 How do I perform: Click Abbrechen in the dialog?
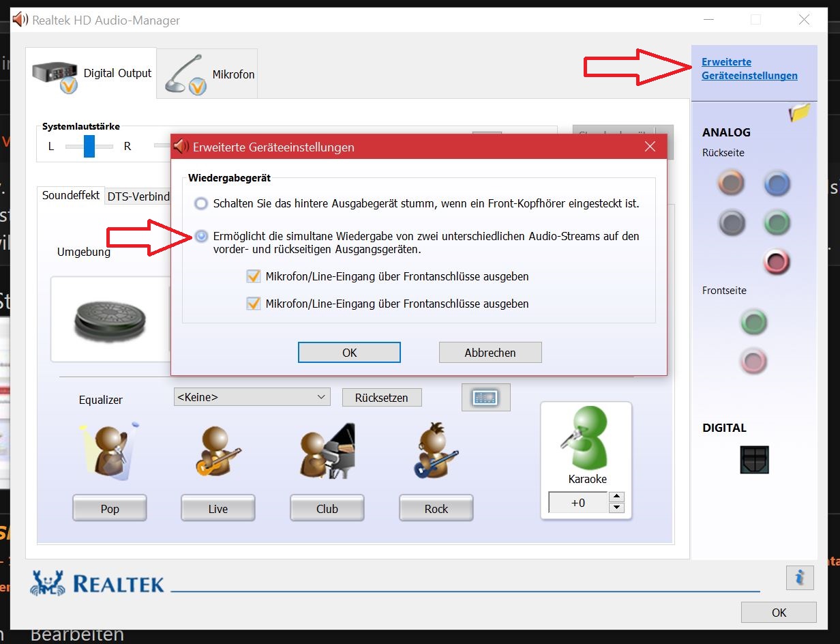(490, 353)
